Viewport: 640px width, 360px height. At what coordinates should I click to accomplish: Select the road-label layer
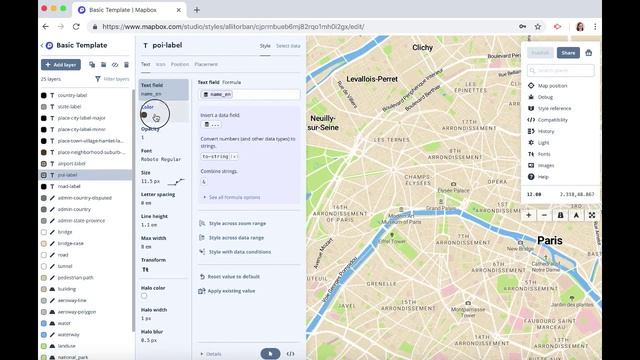pos(85,187)
